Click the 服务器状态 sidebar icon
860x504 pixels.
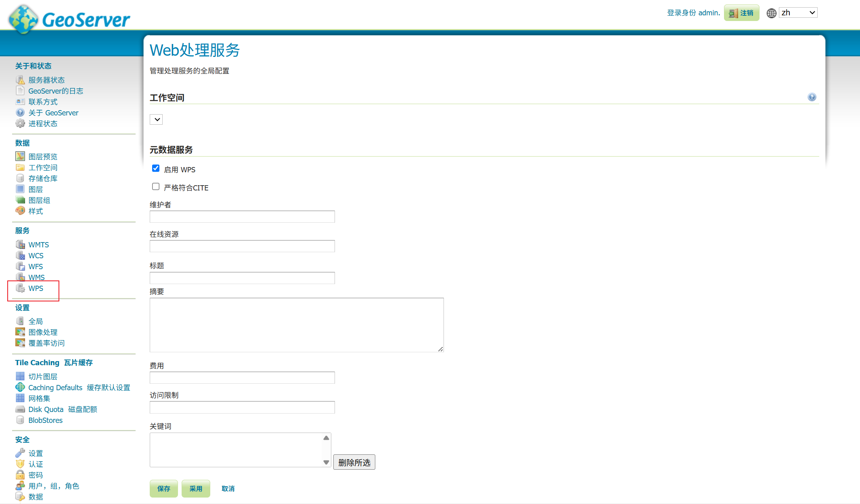tap(20, 80)
